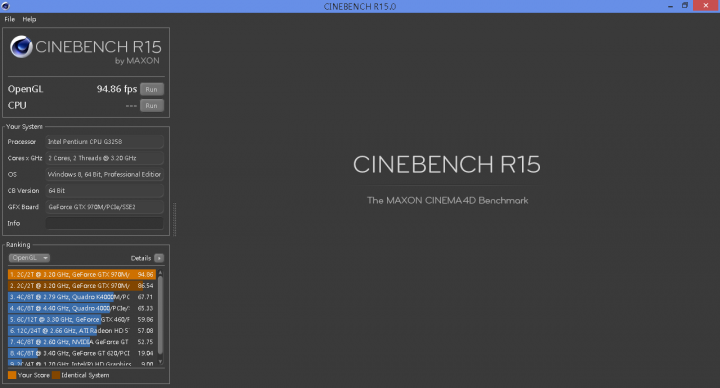
Task: Expand the ranking Details arrow
Action: point(159,258)
